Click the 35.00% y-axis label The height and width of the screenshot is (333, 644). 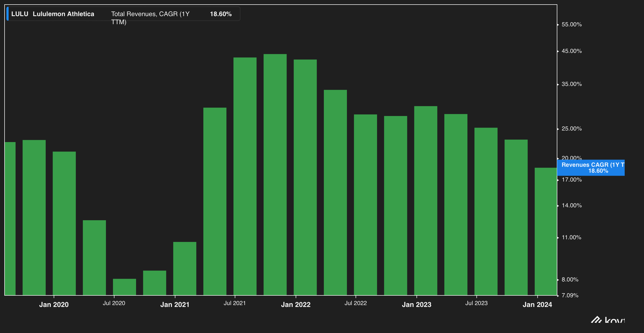coord(572,84)
